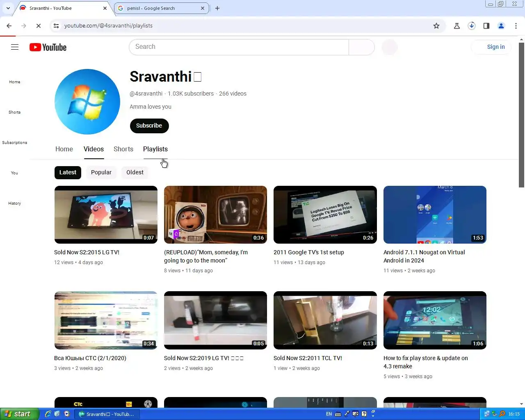Image resolution: width=525 pixels, height=420 pixels.
Task: Close the Google Search tab
Action: tap(203, 8)
